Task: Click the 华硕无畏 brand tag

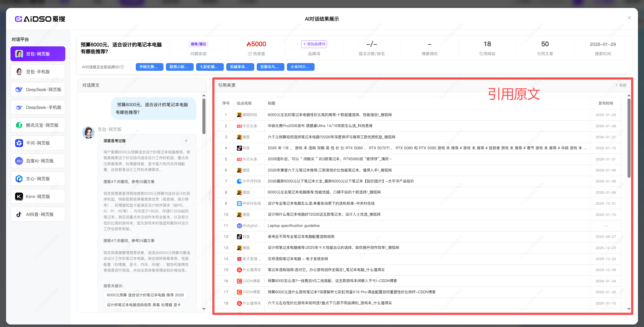Action: pyautogui.click(x=149, y=67)
